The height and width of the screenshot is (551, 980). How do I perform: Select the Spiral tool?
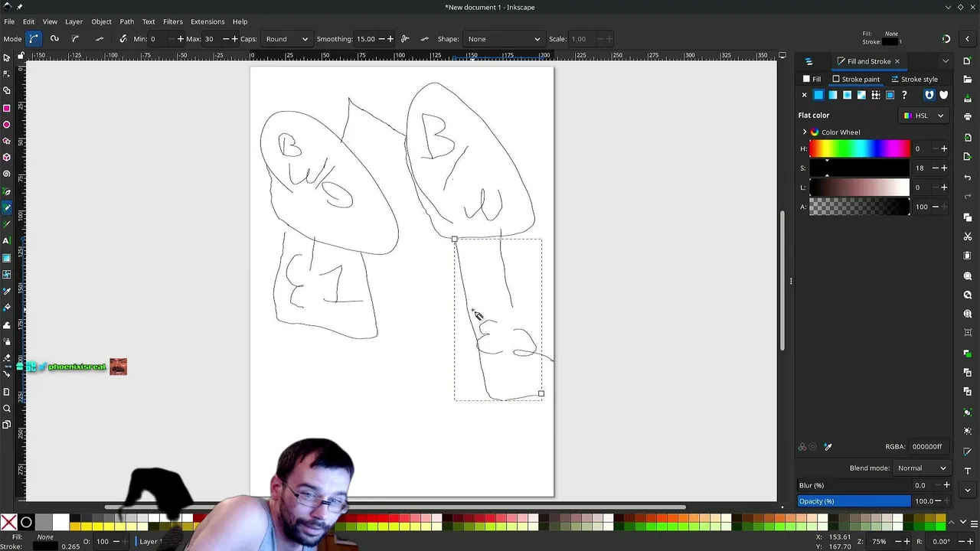click(7, 174)
